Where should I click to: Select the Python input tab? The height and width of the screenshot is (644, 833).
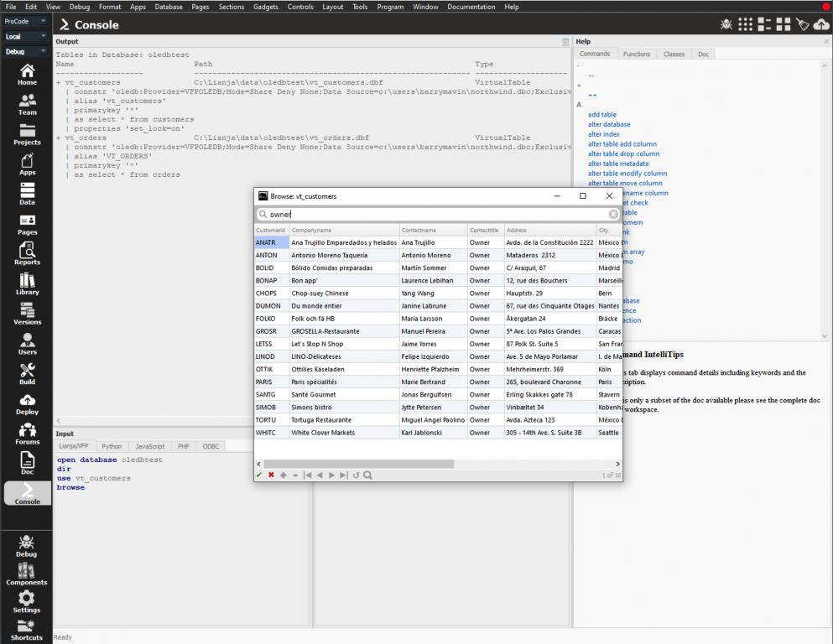click(112, 446)
